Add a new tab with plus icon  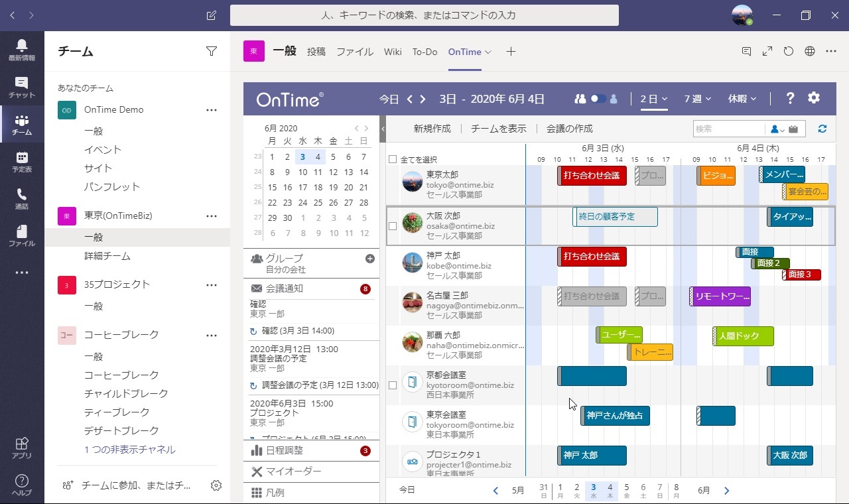[x=511, y=52]
